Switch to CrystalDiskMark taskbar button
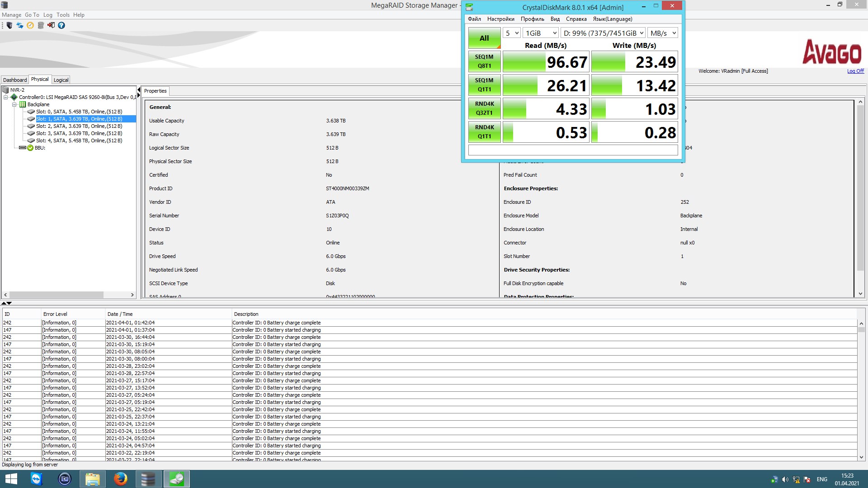The width and height of the screenshot is (868, 488). point(176,479)
